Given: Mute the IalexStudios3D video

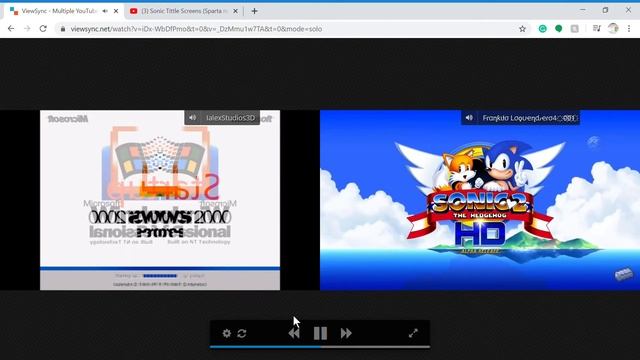Looking at the screenshot, I should click(x=192, y=118).
